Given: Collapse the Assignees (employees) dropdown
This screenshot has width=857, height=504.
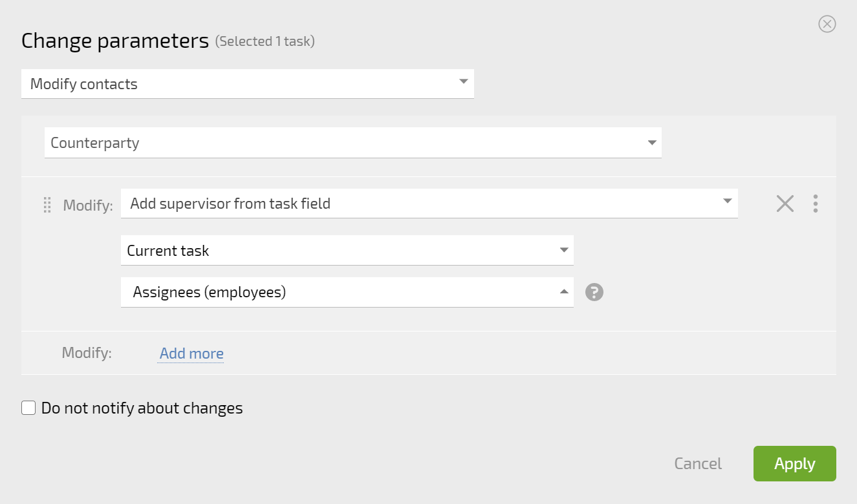Looking at the screenshot, I should point(347,292).
